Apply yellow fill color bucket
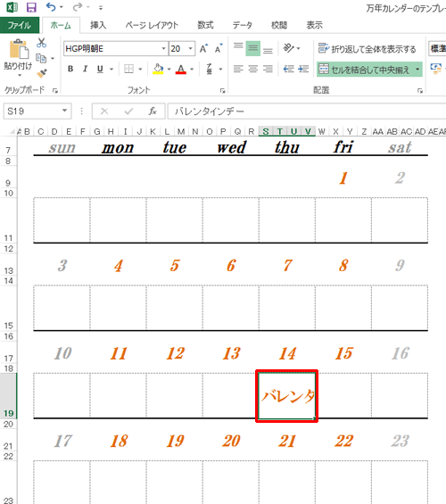The height and width of the screenshot is (504, 446). [158, 69]
